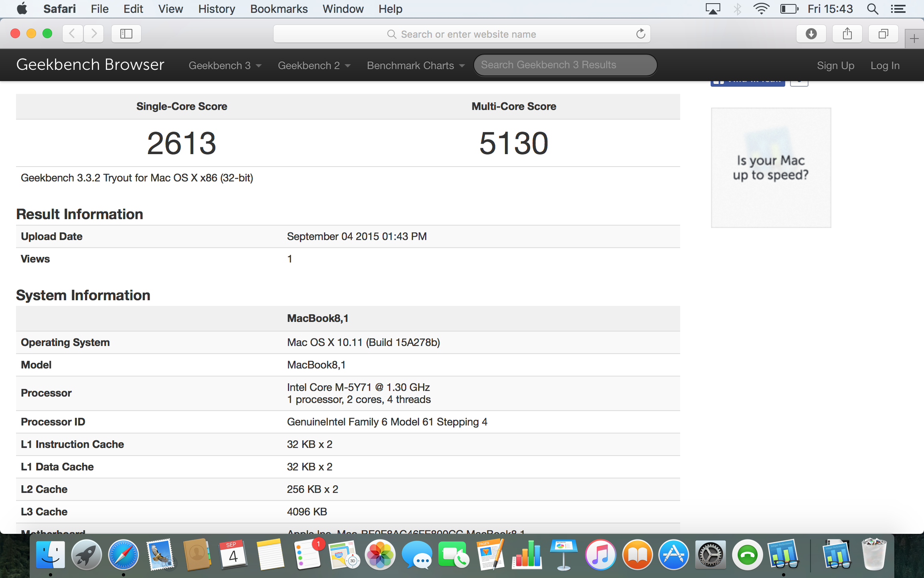Open Mail stamp icon in the Dock

160,555
